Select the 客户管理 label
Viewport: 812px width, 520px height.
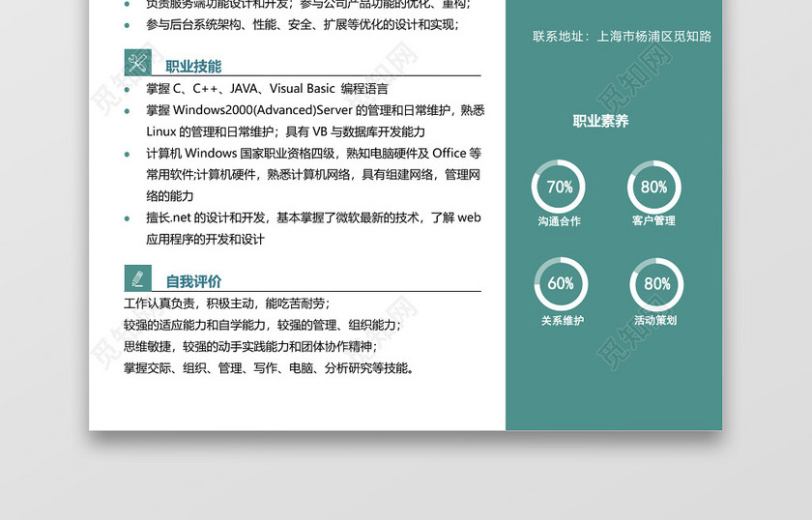pyautogui.click(x=653, y=220)
